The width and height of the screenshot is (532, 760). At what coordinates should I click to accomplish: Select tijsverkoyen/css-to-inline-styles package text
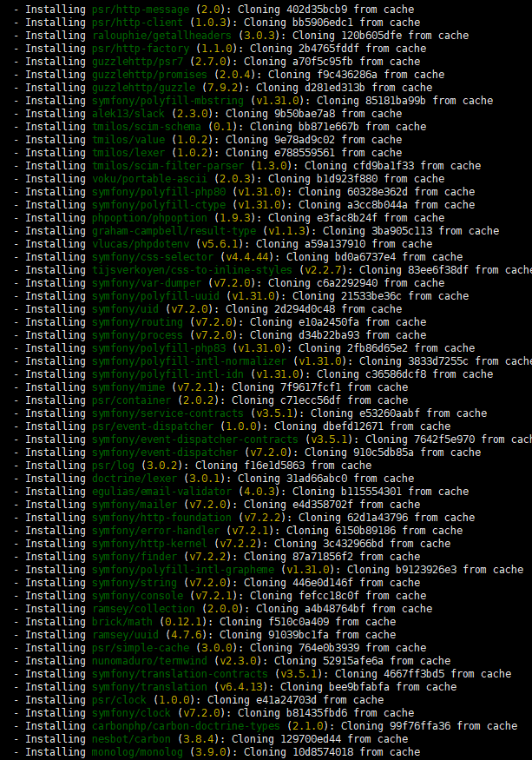coord(193,270)
